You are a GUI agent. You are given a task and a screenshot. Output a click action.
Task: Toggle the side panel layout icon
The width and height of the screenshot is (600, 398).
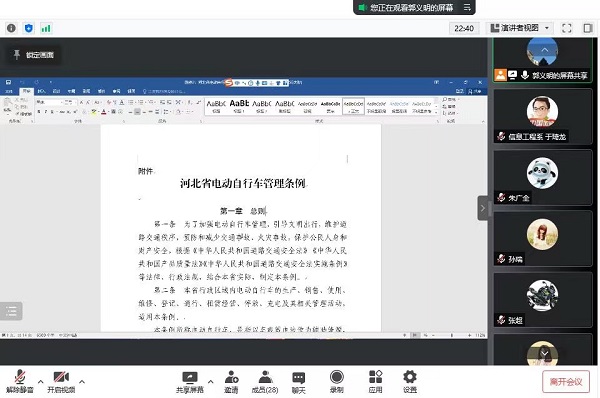click(x=588, y=28)
